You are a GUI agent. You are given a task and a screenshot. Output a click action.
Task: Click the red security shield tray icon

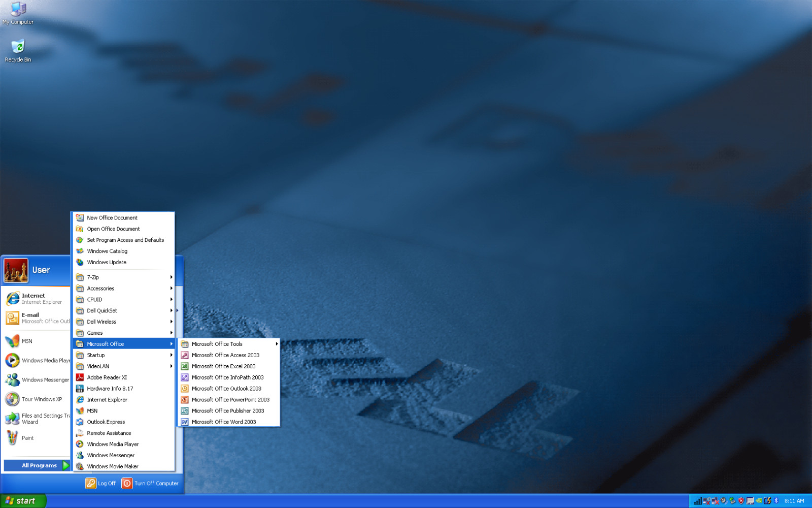click(x=741, y=501)
